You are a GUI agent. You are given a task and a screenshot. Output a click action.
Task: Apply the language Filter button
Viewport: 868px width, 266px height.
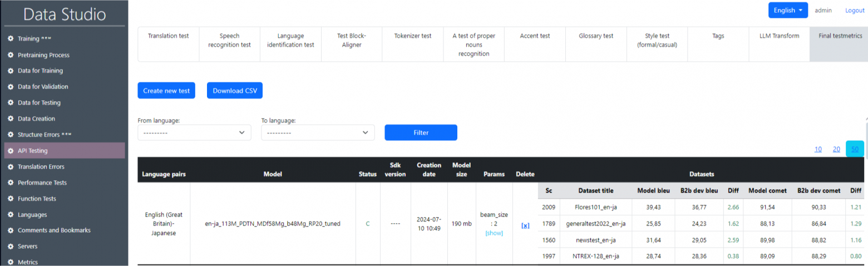point(421,132)
